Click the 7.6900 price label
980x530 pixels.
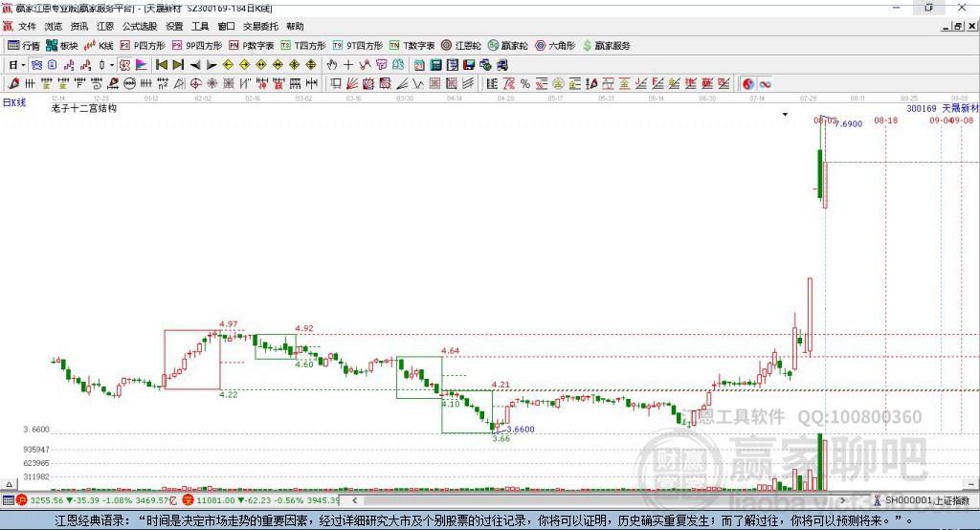(x=848, y=123)
